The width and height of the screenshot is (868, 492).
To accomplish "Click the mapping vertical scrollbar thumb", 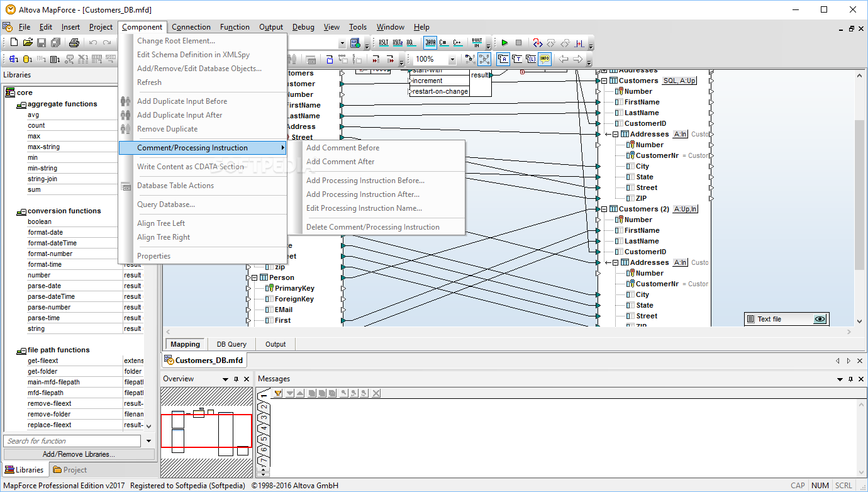I will coord(860,194).
